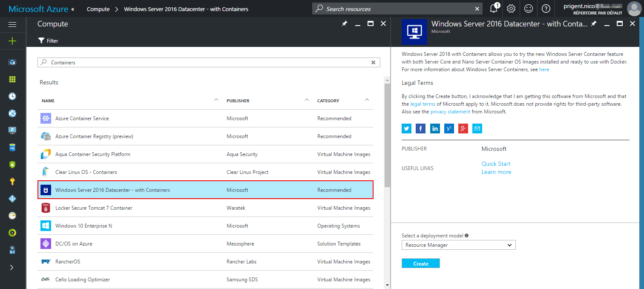This screenshot has width=644, height=289.
Task: Select Windows Server 2016 Datacenter breadcrumb
Action: click(x=186, y=9)
